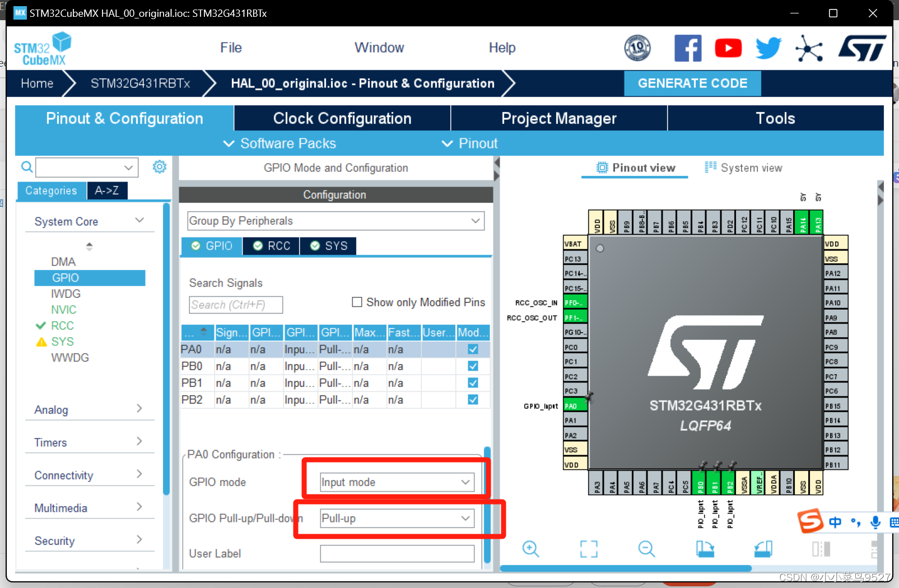899x588 pixels.
Task: Open the category settings gear icon
Action: (x=160, y=167)
